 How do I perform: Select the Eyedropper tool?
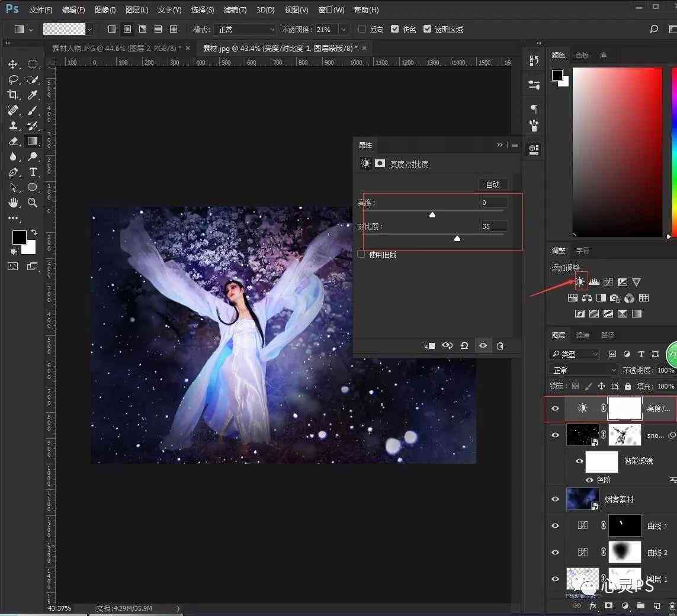coord(33,95)
